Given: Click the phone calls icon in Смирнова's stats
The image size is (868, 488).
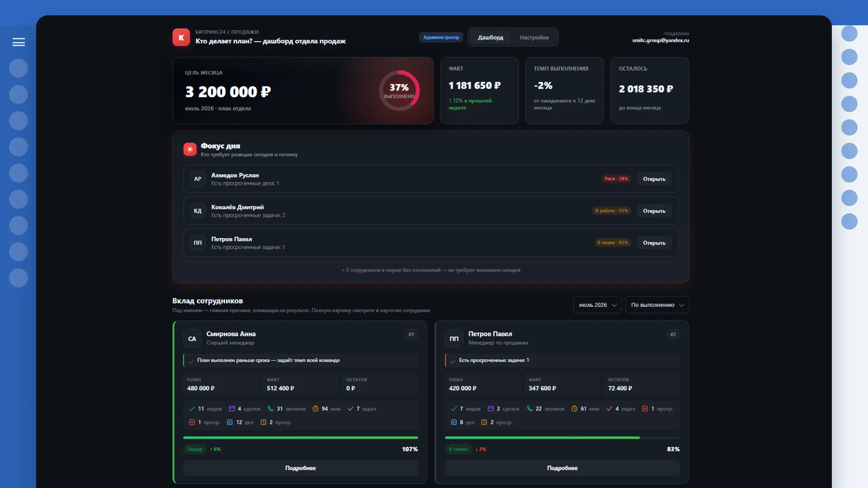Looking at the screenshot, I should click(270, 408).
